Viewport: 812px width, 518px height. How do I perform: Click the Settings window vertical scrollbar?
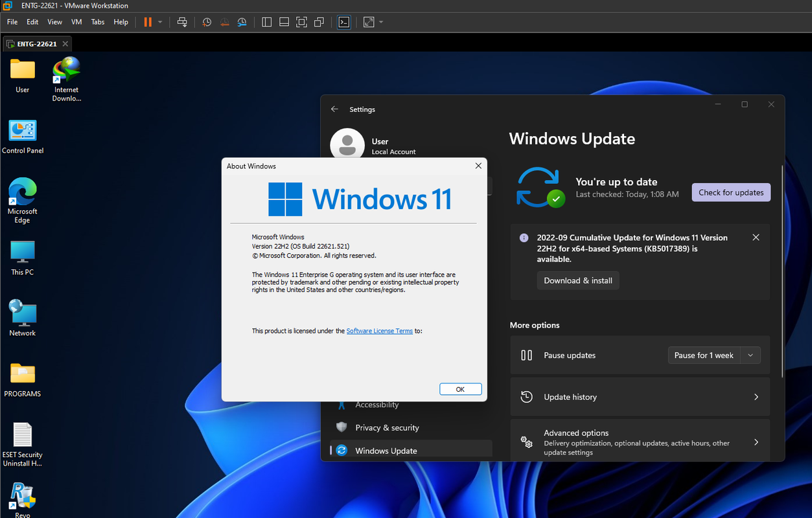point(782,272)
